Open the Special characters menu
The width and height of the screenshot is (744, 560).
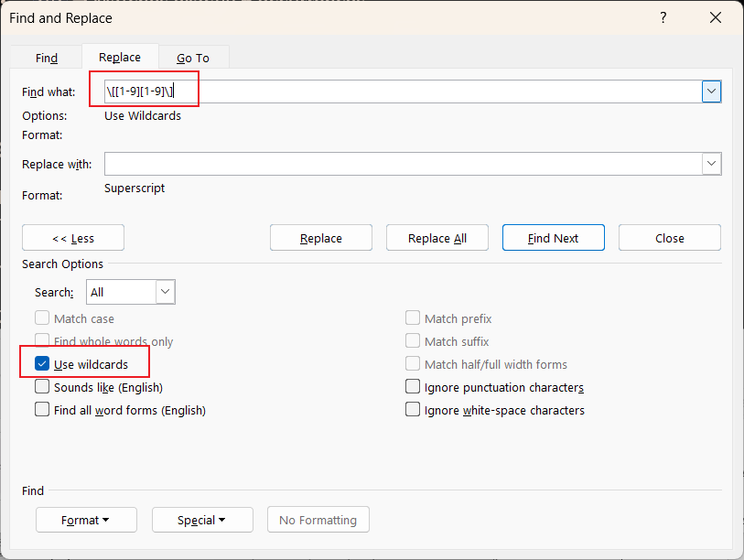tap(202, 520)
